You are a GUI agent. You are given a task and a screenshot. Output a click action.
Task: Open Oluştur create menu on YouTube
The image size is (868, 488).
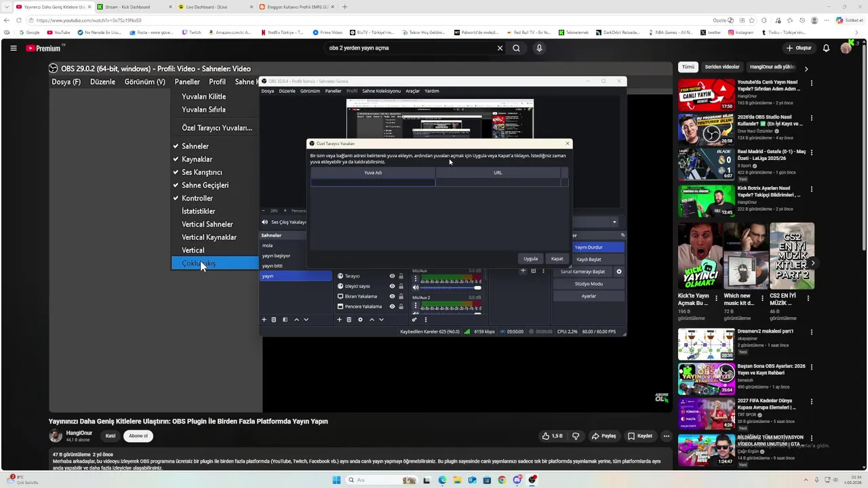pos(798,48)
